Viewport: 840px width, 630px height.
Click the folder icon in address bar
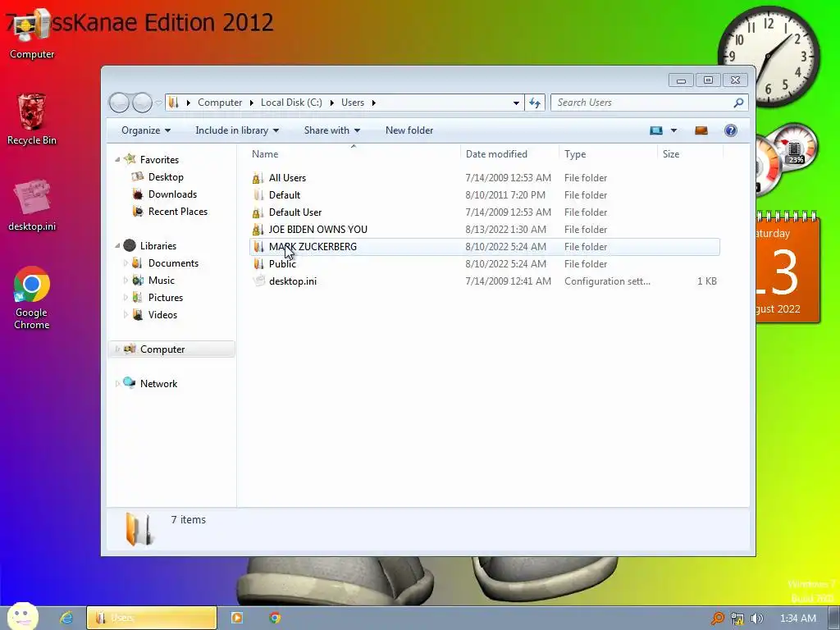tap(173, 102)
